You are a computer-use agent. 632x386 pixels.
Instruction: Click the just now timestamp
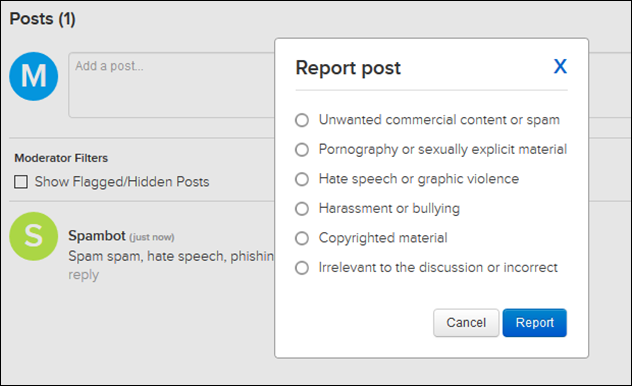pos(152,237)
